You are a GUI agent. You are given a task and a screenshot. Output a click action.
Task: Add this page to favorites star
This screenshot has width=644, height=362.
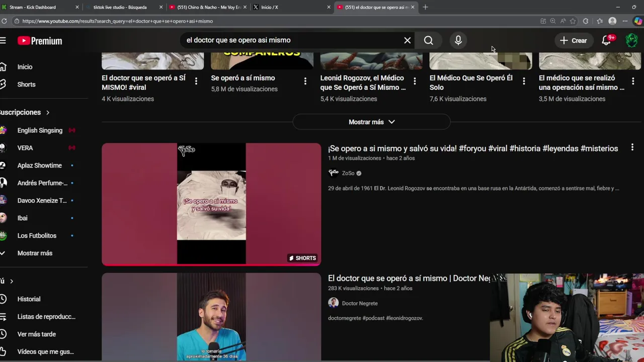[573, 21]
